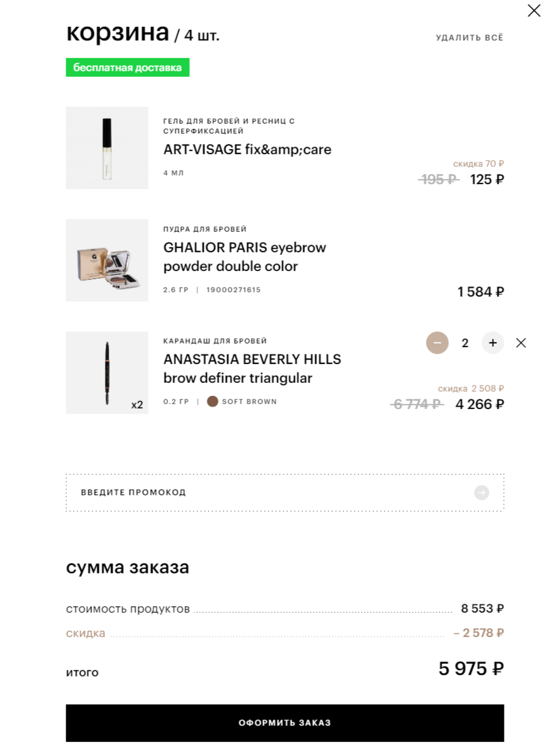
Task: Click the скидка discount summary row
Action: click(x=285, y=633)
